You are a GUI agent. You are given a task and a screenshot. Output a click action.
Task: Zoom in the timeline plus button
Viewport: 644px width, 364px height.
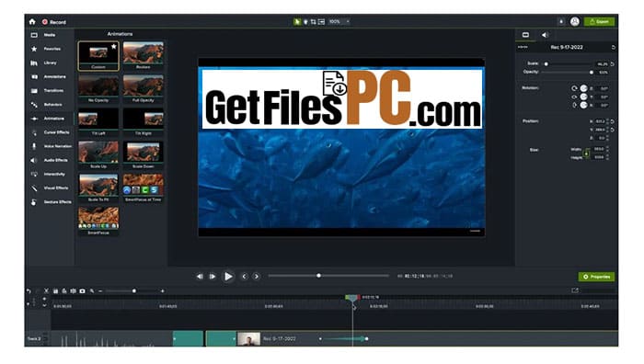[x=163, y=291]
